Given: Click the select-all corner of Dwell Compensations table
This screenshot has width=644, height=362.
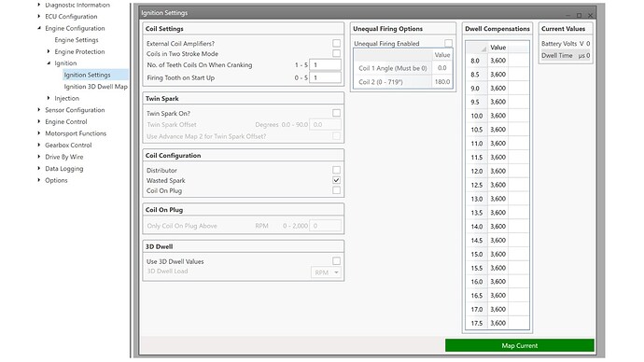Looking at the screenshot, I should coord(477,48).
